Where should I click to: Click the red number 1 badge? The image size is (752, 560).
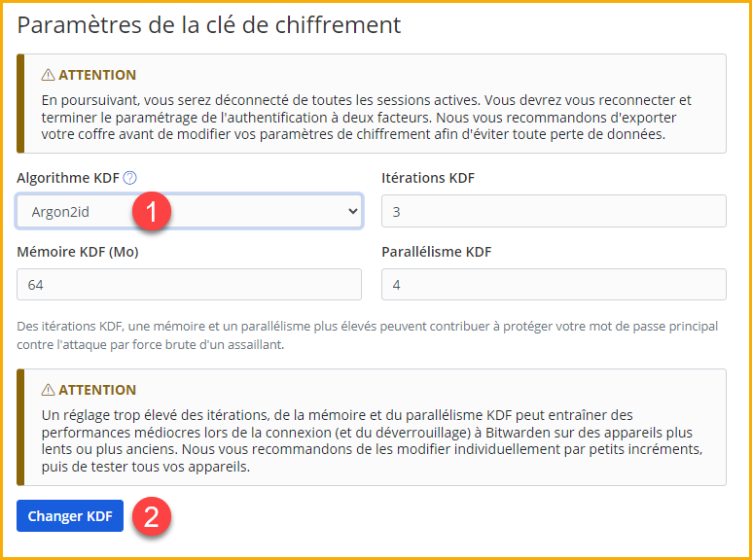154,210
